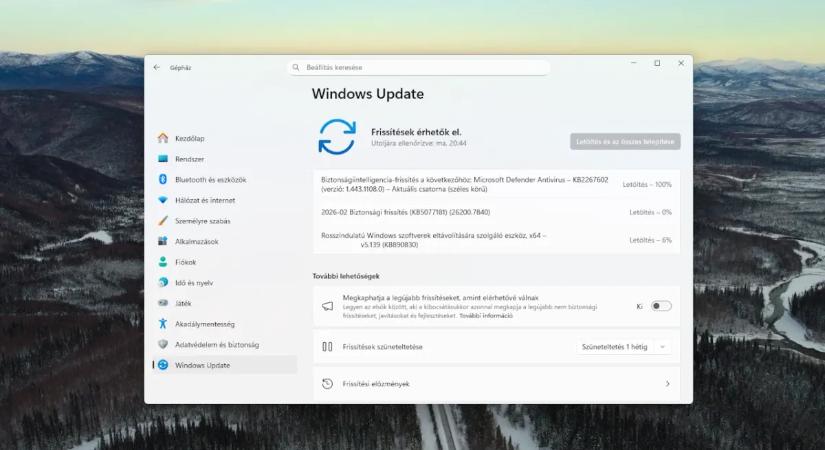This screenshot has height=450, width=825.
Task: Click the Gépház title text
Action: pos(180,67)
